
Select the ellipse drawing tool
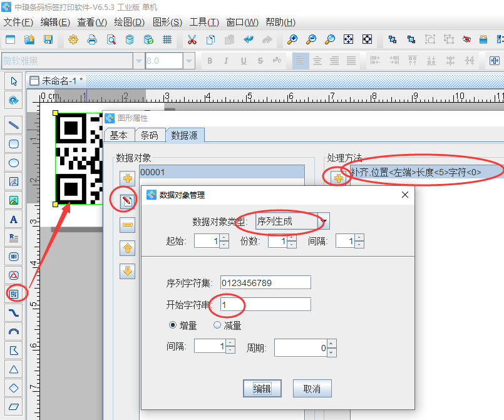[x=13, y=163]
